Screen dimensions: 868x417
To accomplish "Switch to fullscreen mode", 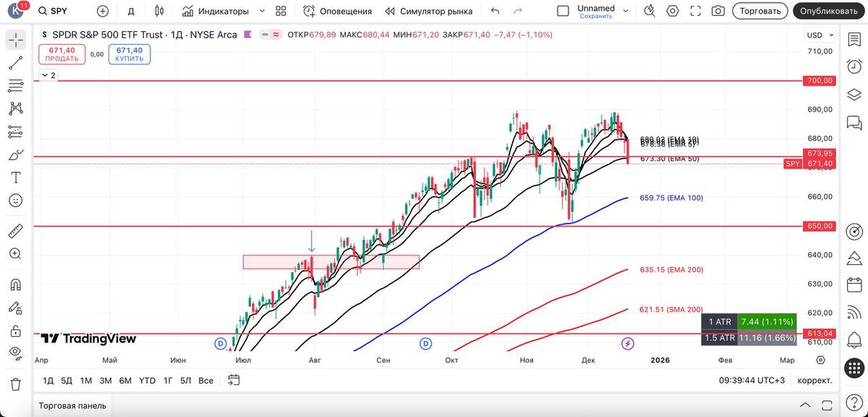I will 696,11.
